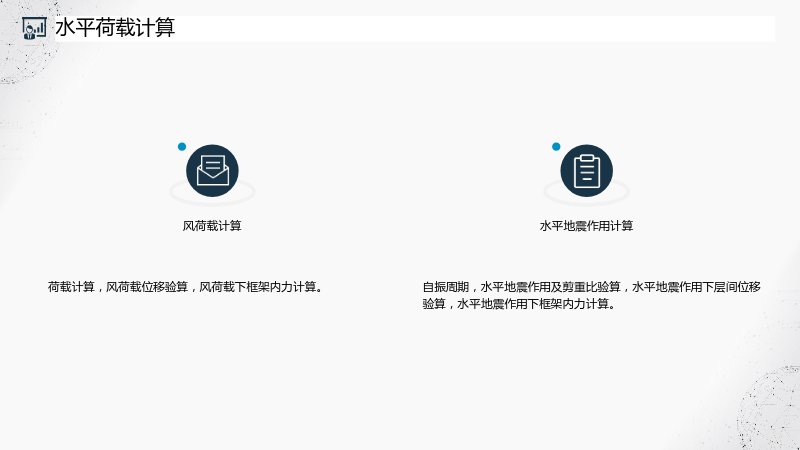Click the presentation chart icon beside the title
800x450 pixels.
pyautogui.click(x=34, y=28)
